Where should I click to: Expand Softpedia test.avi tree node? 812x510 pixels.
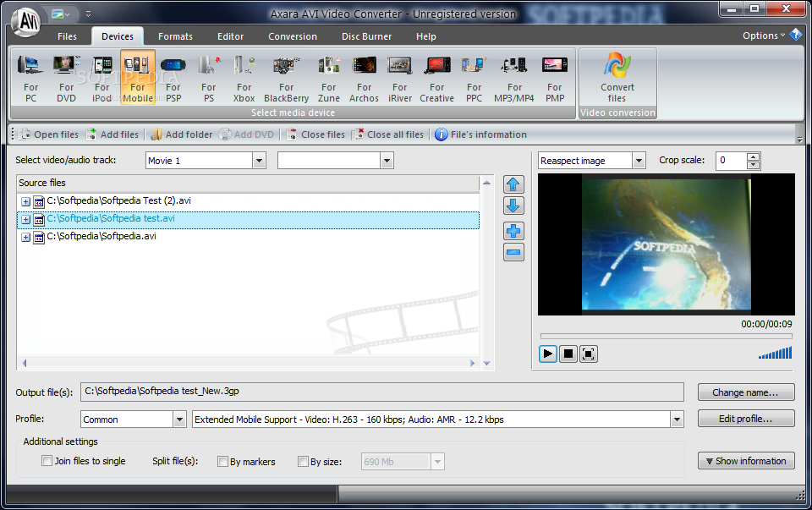pos(25,220)
